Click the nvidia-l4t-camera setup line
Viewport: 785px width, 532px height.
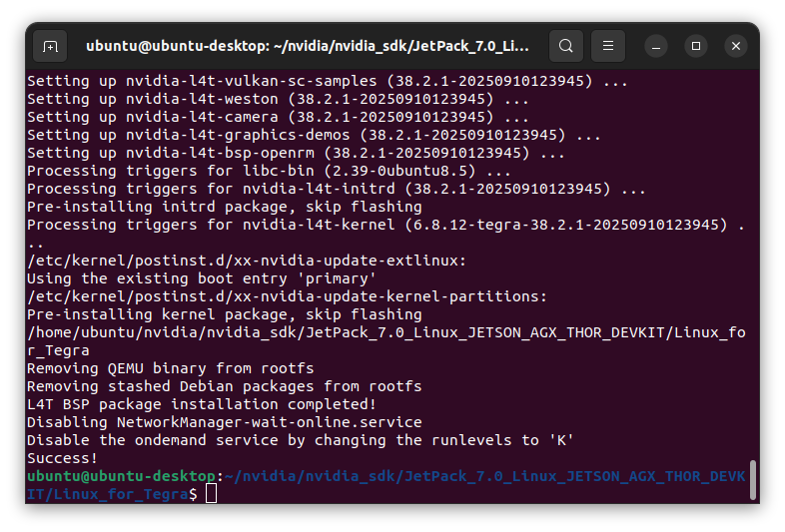(x=278, y=117)
